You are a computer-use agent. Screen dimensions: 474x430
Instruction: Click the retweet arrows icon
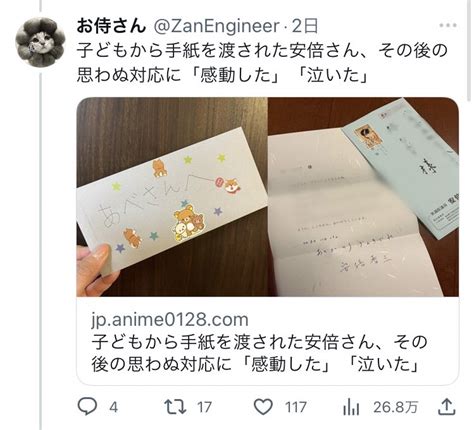[x=175, y=407]
